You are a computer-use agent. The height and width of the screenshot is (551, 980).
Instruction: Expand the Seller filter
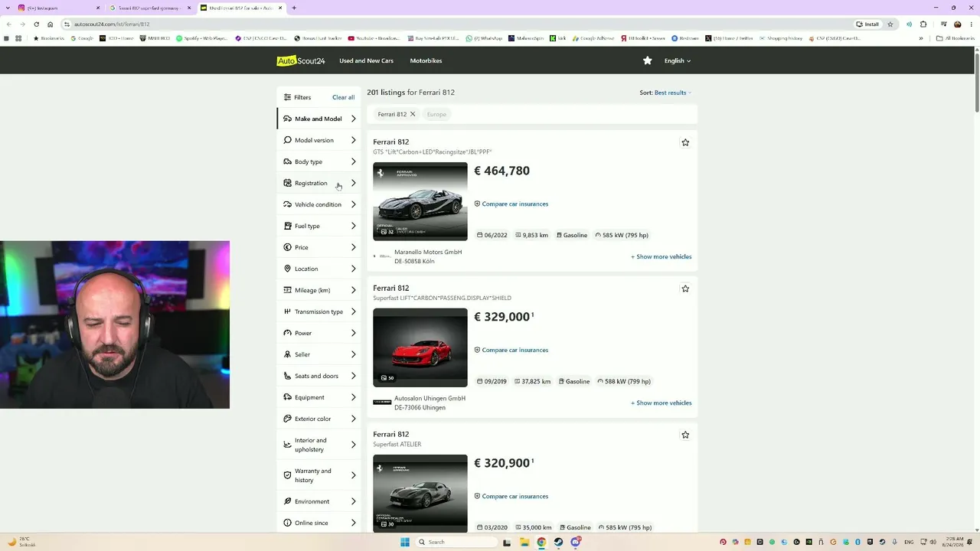point(319,354)
